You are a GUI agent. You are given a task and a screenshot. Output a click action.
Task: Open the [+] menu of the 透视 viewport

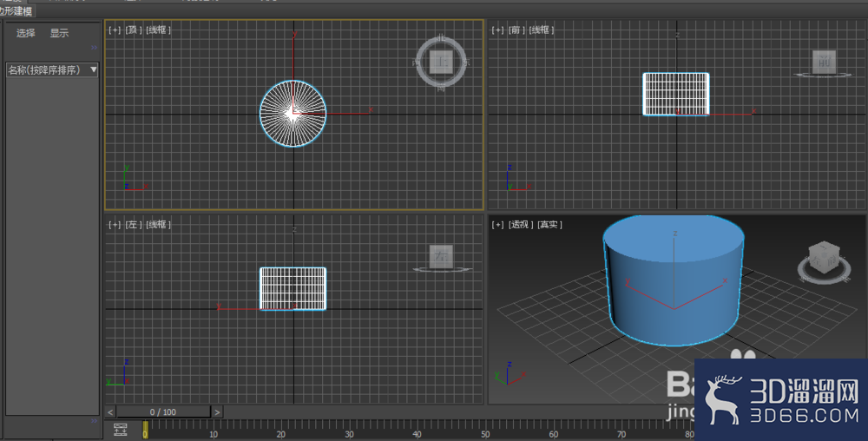click(497, 225)
